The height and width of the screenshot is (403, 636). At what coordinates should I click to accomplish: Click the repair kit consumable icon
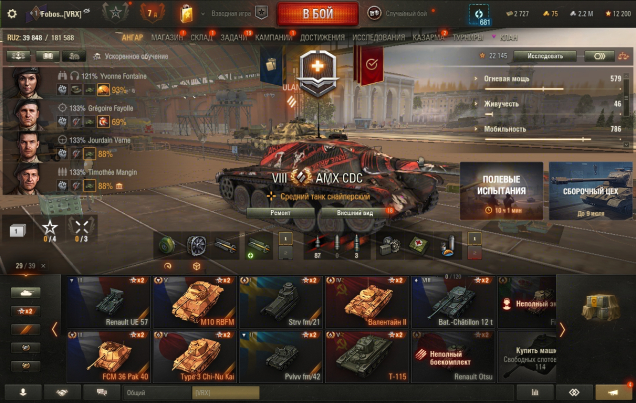click(389, 245)
